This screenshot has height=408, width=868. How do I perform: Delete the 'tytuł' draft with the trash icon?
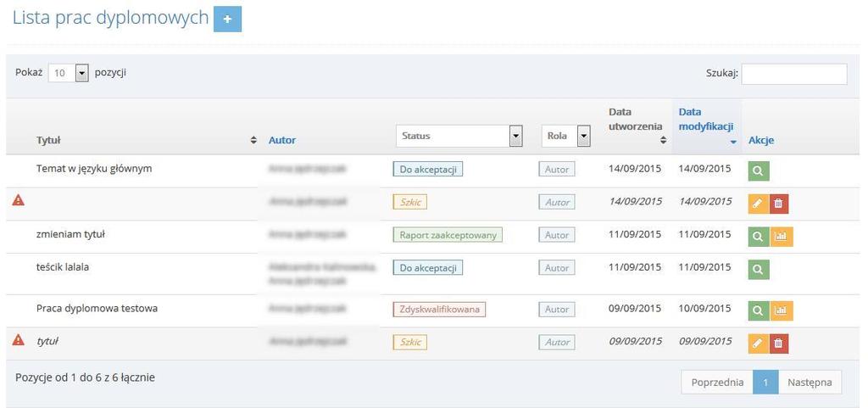[x=778, y=344]
